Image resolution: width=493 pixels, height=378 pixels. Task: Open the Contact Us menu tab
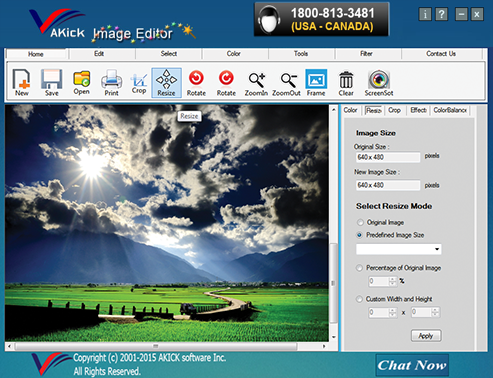[x=441, y=54]
